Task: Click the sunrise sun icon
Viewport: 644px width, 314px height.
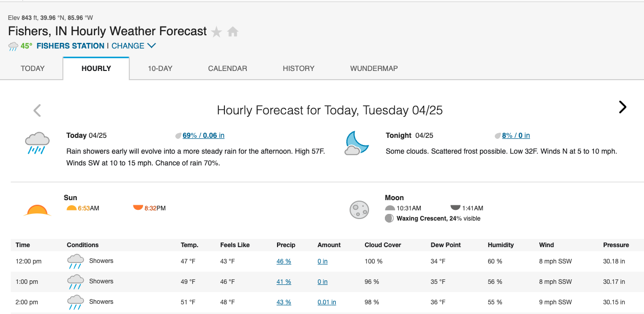Action: click(x=37, y=210)
